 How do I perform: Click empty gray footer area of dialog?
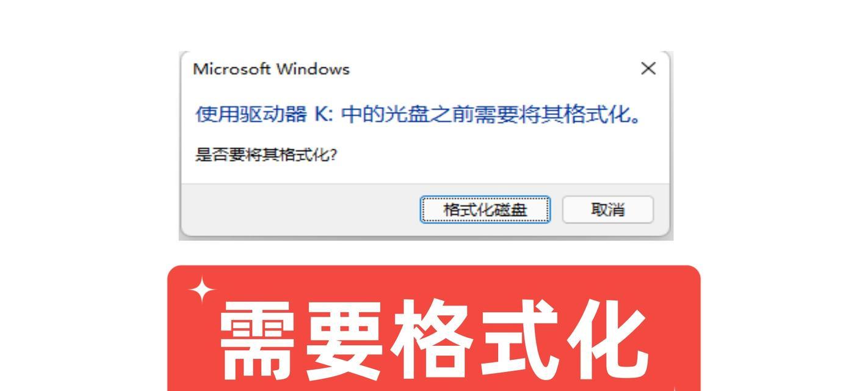(299, 210)
